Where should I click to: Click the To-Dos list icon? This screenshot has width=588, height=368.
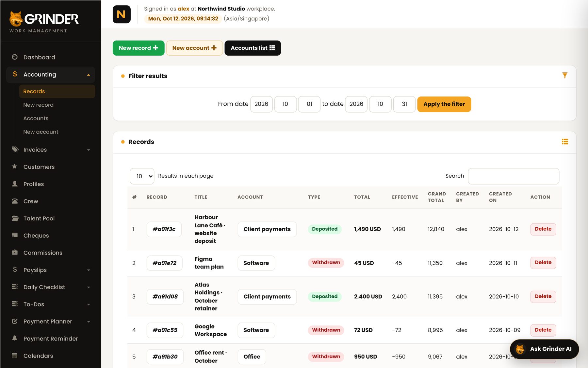15,304
